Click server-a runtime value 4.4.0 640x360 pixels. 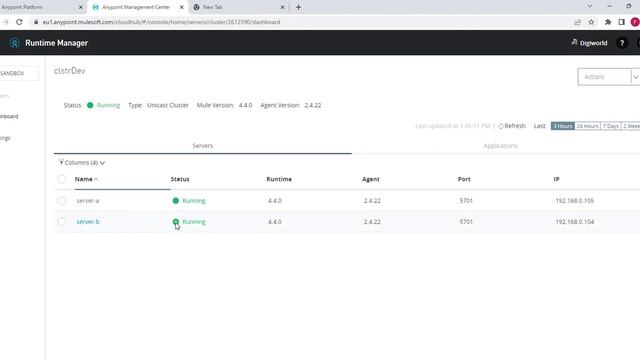(275, 200)
